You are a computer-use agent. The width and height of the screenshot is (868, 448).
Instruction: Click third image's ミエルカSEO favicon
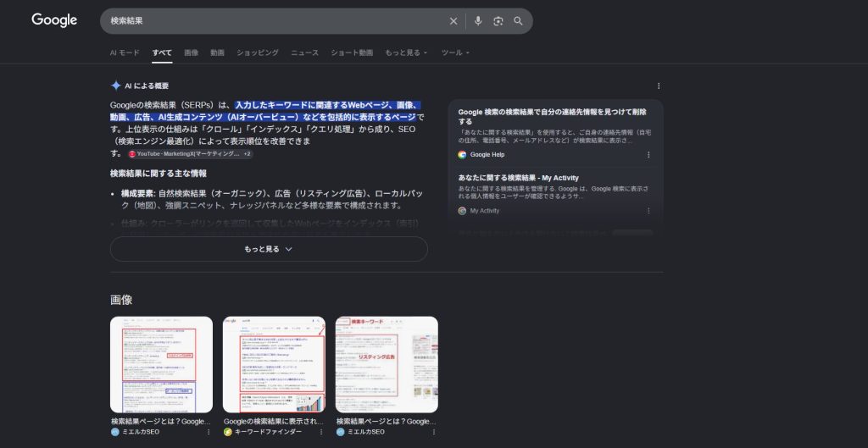click(341, 431)
